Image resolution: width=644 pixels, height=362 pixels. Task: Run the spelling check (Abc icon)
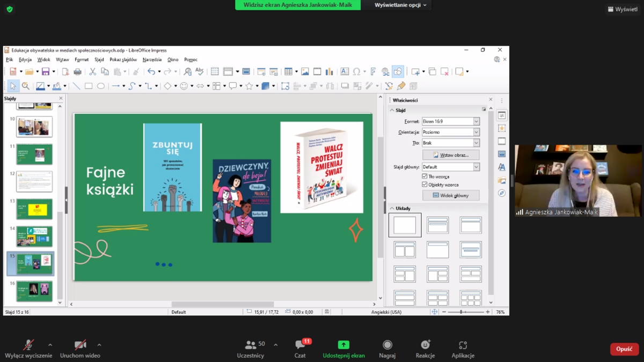(200, 72)
